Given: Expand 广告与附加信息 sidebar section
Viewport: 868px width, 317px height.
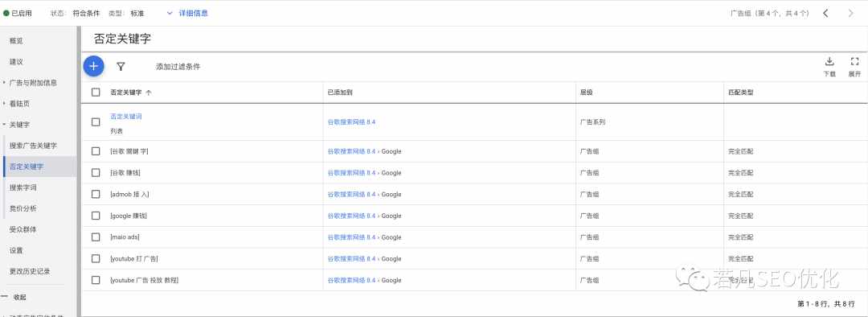Looking at the screenshot, I should tap(33, 83).
